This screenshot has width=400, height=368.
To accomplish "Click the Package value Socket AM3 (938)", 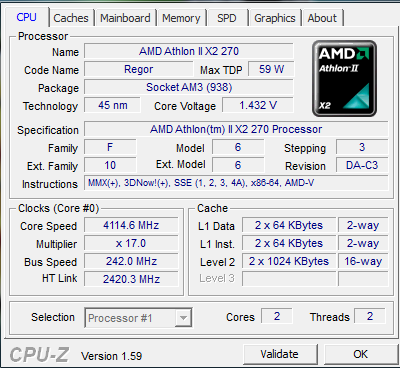I will pos(189,87).
